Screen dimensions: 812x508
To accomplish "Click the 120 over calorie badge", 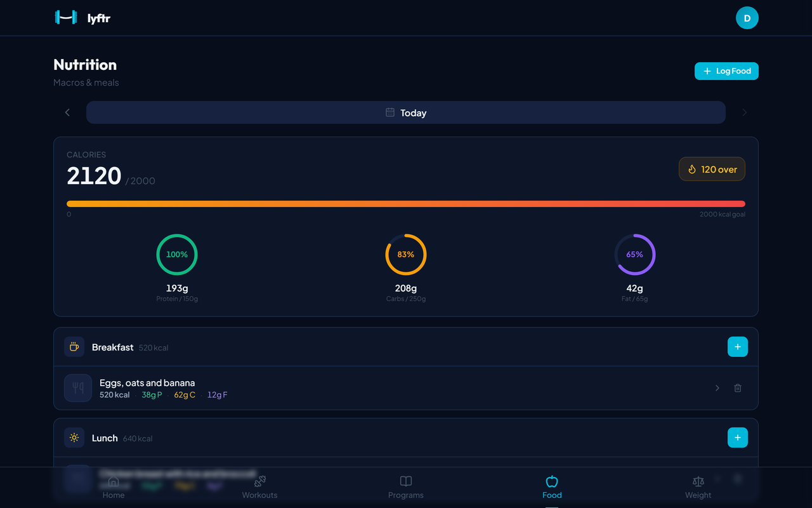I will pyautogui.click(x=712, y=170).
